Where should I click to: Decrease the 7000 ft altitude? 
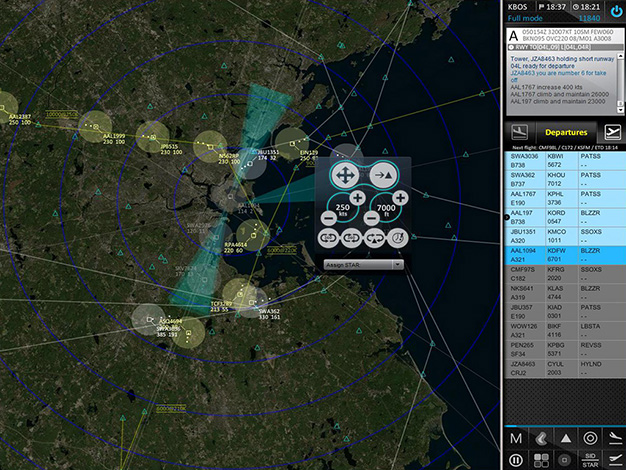click(x=372, y=217)
